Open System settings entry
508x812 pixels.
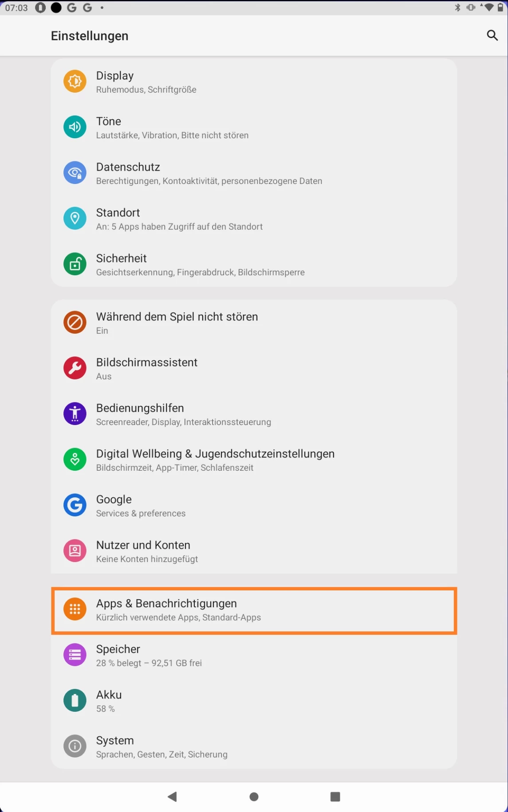coord(254,746)
